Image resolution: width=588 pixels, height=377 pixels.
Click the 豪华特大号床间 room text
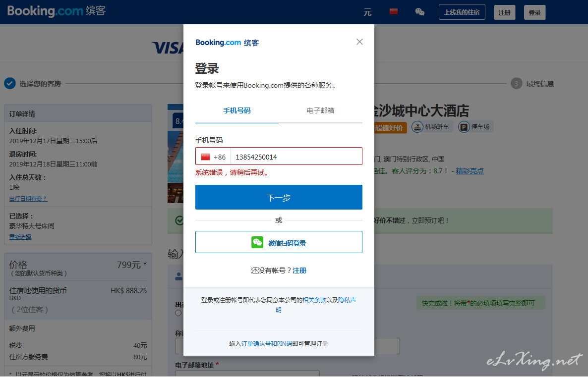pos(32,226)
